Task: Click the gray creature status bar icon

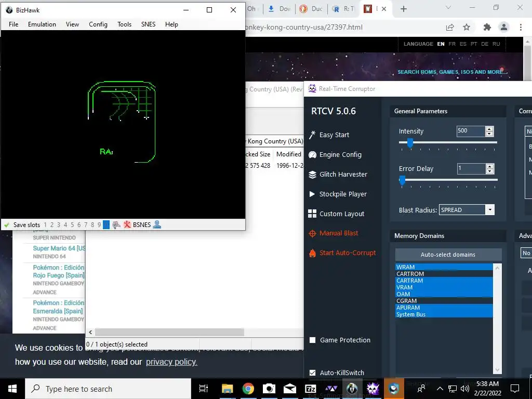Action: (x=116, y=224)
